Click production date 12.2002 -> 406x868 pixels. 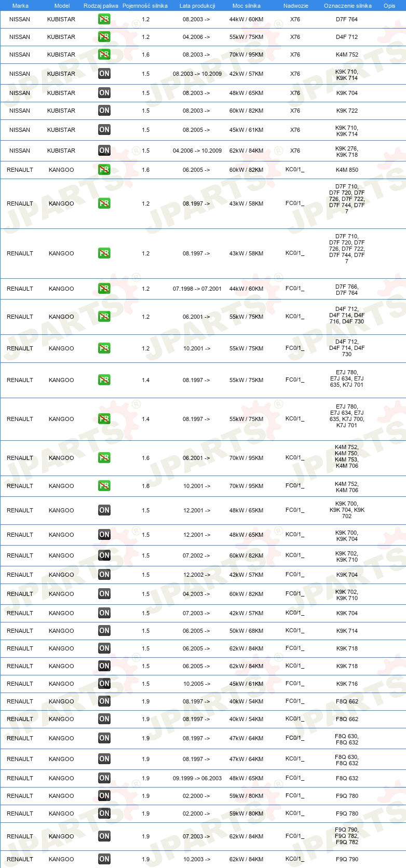point(197,575)
